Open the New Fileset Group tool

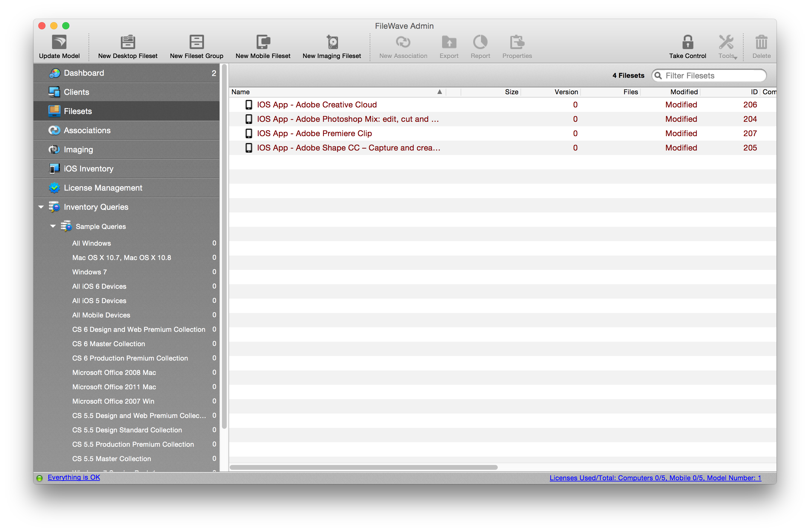click(197, 46)
